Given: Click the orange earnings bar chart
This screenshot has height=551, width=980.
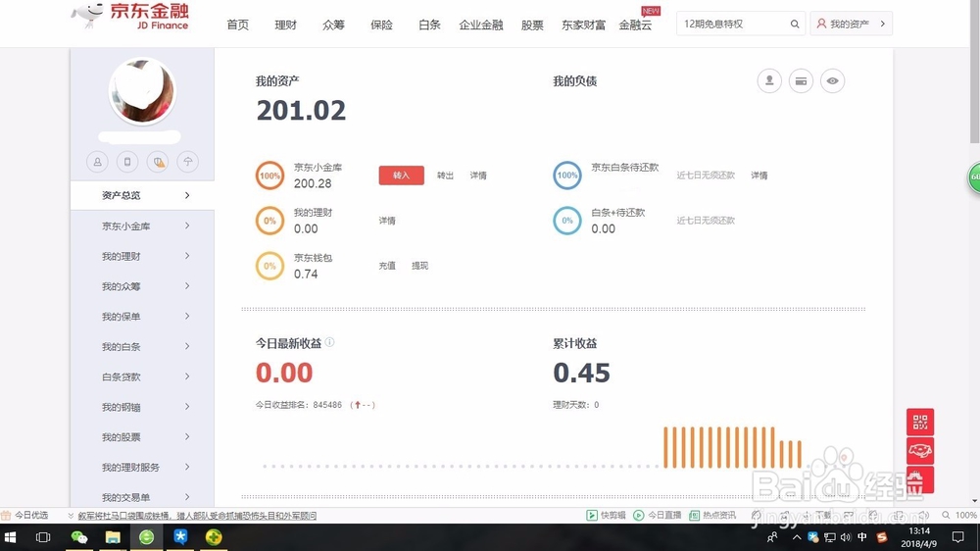Looking at the screenshot, I should click(732, 447).
